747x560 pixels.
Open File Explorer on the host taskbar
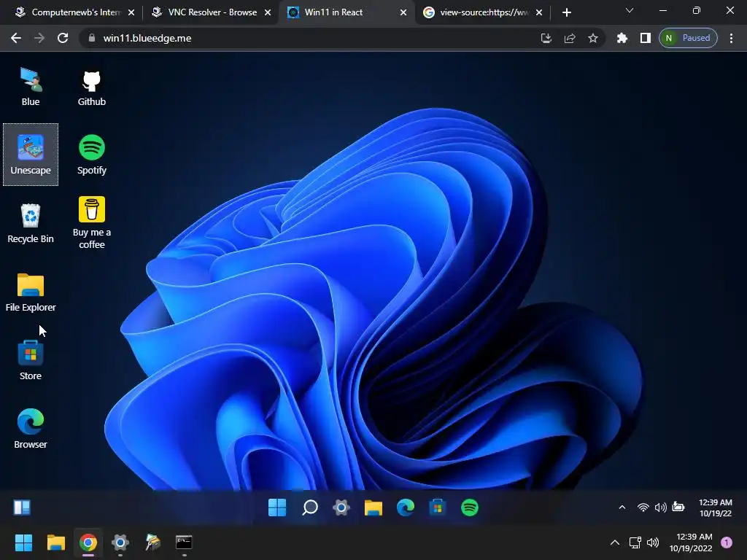point(55,542)
